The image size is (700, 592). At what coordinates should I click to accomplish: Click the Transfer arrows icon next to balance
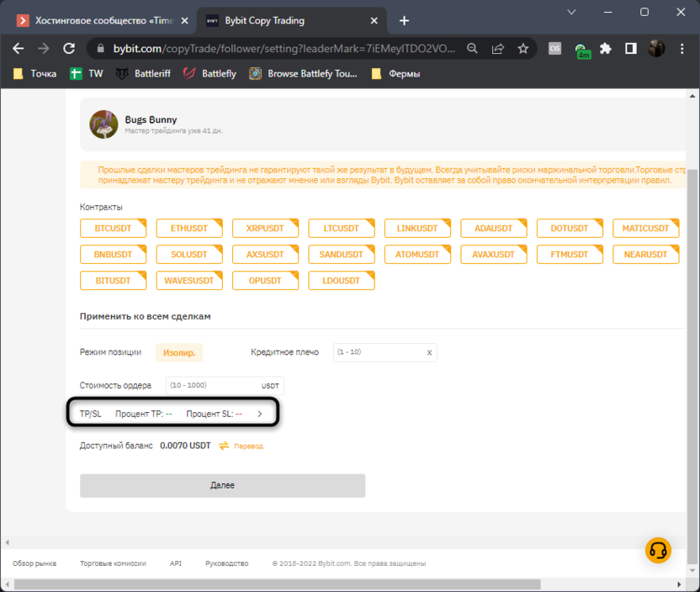click(x=224, y=446)
